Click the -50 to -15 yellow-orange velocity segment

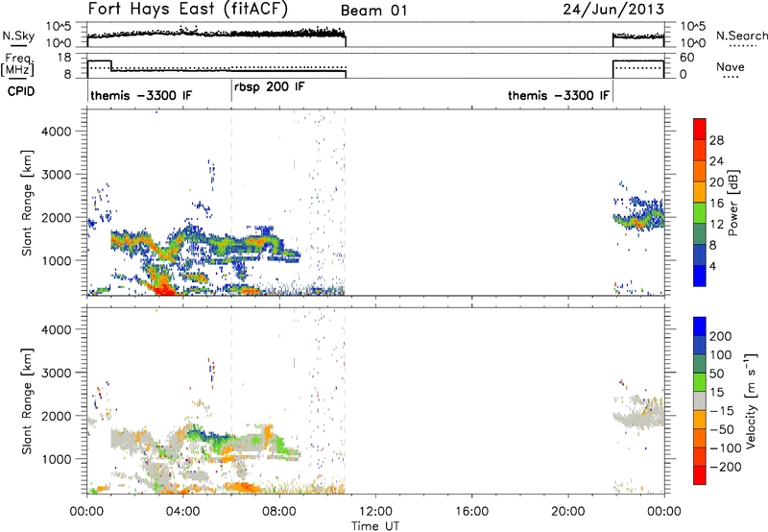(x=700, y=420)
